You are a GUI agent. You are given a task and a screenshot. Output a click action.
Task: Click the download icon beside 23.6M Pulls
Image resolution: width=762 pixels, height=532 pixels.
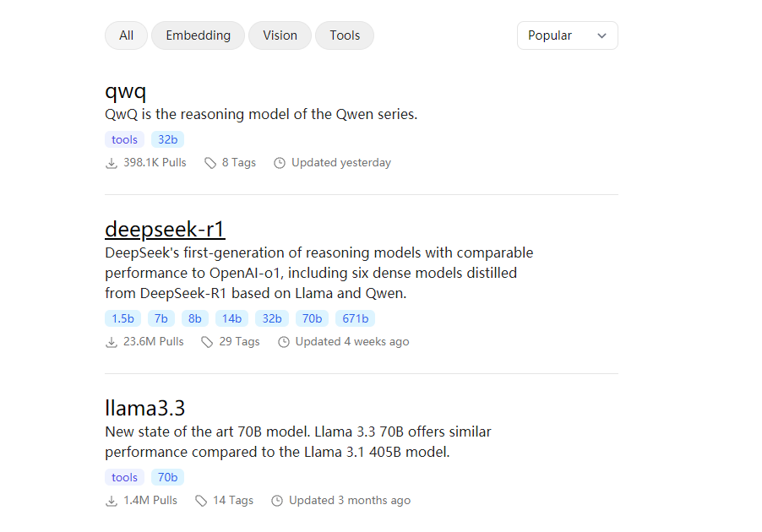coord(112,342)
